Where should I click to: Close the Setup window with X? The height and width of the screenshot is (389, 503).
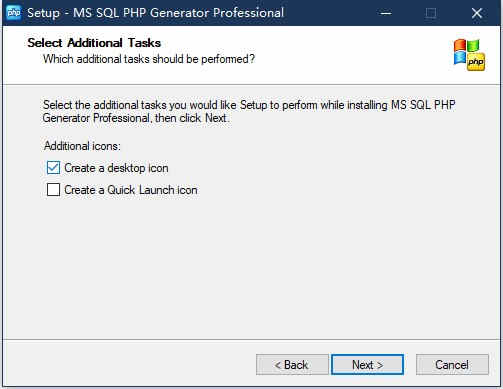coord(477,13)
